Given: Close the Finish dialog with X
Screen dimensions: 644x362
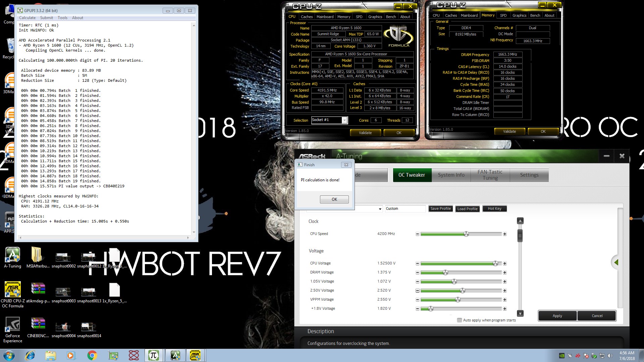Looking at the screenshot, I should coord(346,165).
